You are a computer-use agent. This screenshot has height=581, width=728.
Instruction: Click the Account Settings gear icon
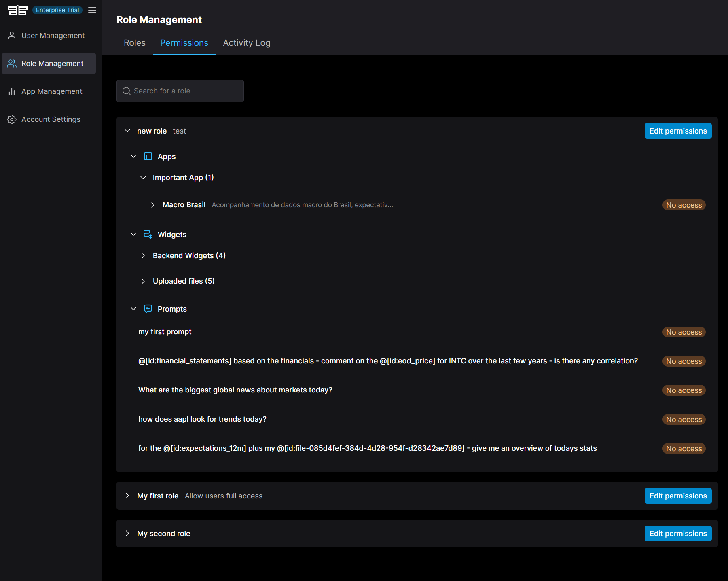(x=12, y=119)
